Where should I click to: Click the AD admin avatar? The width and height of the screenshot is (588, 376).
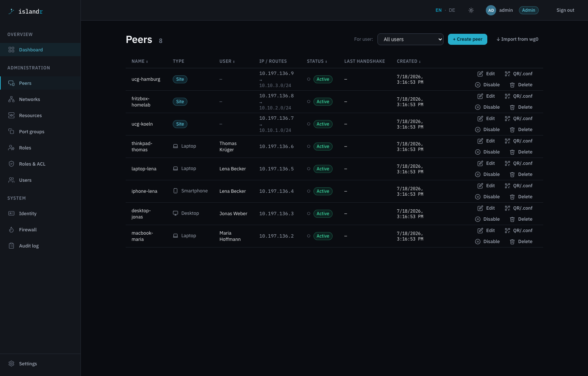coord(491,10)
